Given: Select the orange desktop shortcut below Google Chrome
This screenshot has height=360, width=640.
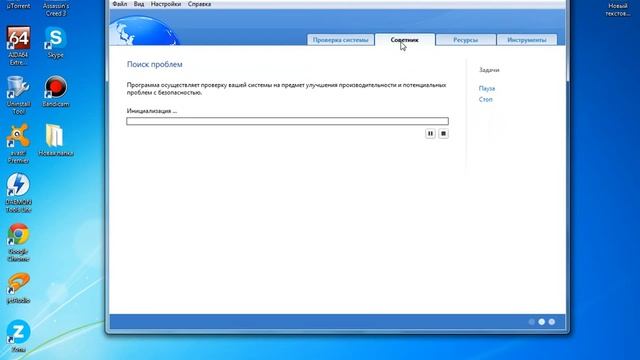Looking at the screenshot, I should [x=18, y=289].
